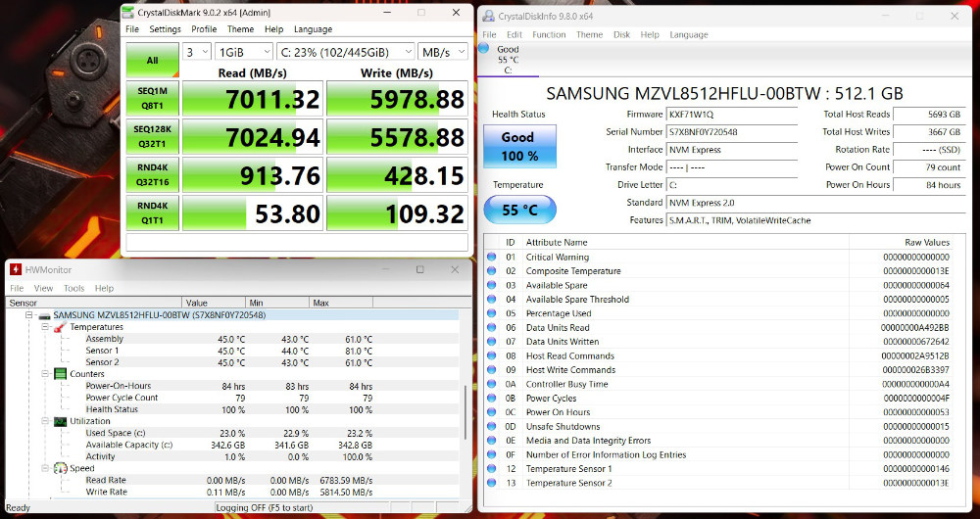Select the Good 55 °C disk C: tab

coord(508,60)
